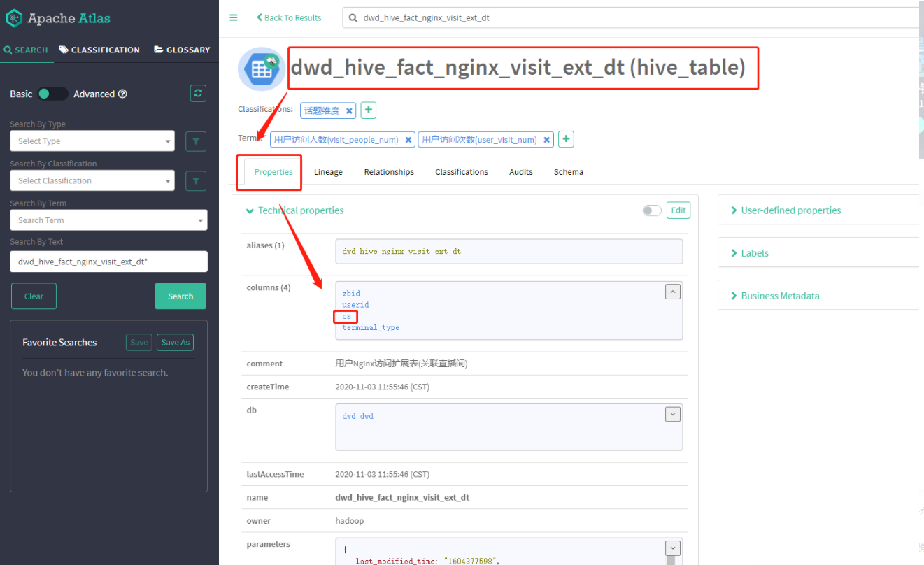The width and height of the screenshot is (924, 565).
Task: Click the lastAccessTime value
Action: click(383, 474)
